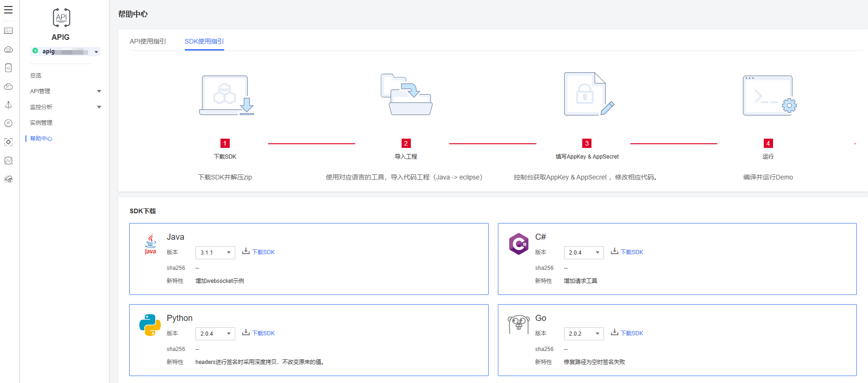Open 总览 in the sidebar

coord(36,76)
